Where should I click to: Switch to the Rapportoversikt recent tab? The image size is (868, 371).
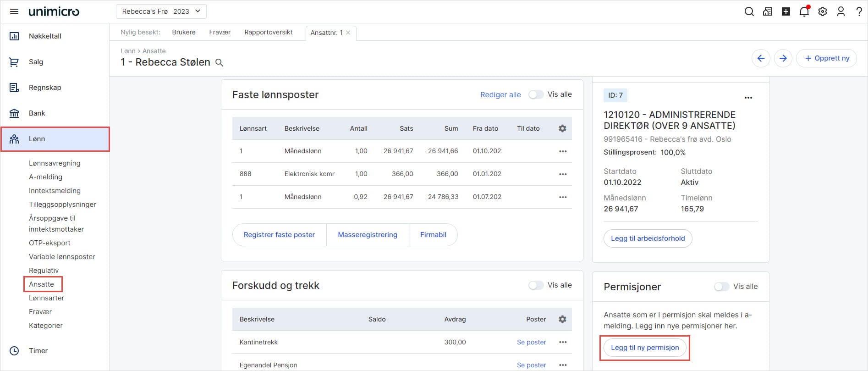point(268,32)
